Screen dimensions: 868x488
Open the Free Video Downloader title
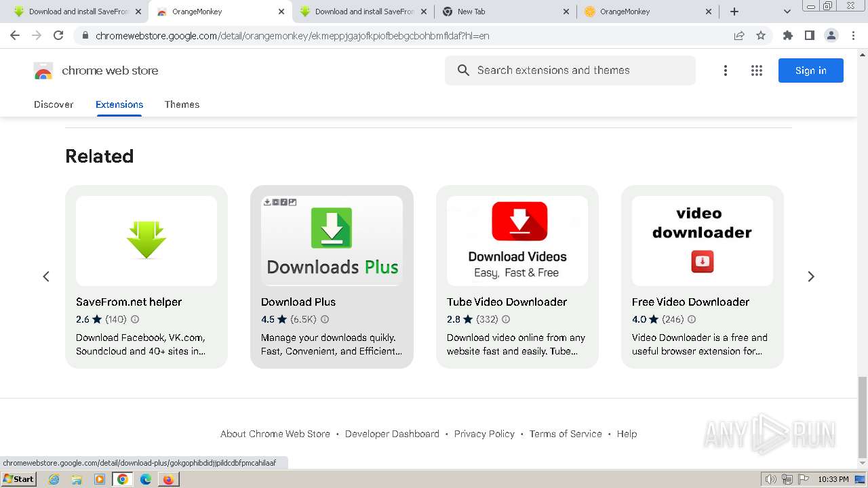pyautogui.click(x=690, y=302)
